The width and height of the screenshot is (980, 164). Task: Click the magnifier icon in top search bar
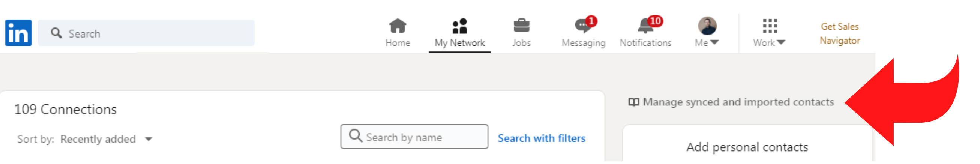coord(56,33)
